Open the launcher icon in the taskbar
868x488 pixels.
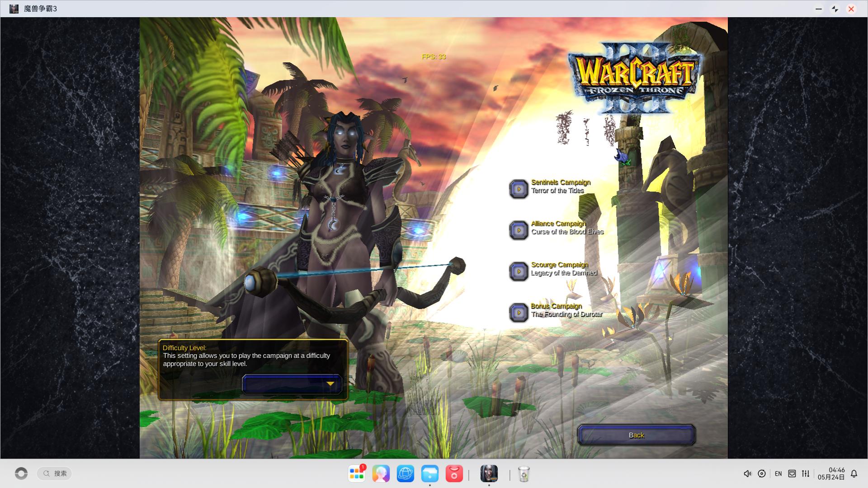[21, 473]
